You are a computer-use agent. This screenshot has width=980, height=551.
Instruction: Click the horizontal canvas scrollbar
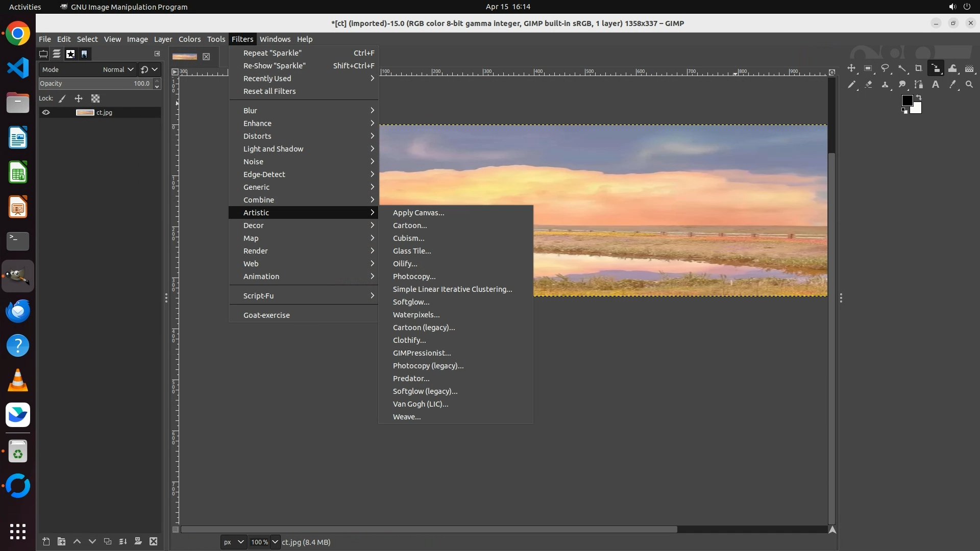(x=429, y=530)
